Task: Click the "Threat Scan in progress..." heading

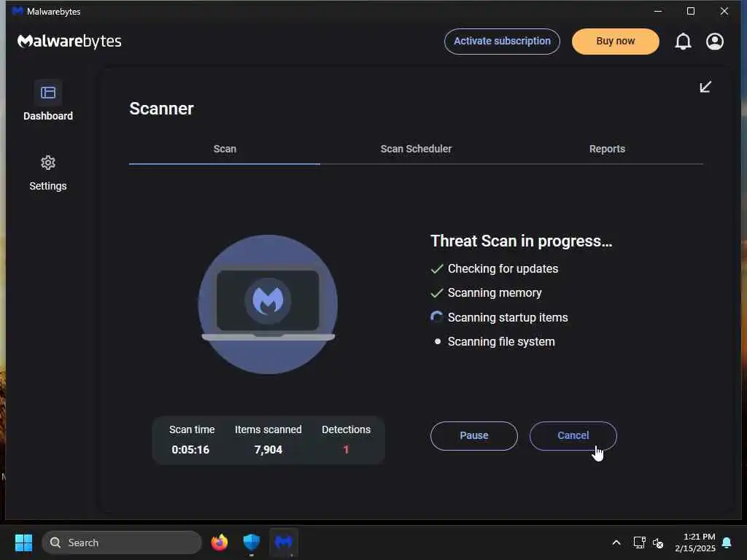Action: coord(521,241)
